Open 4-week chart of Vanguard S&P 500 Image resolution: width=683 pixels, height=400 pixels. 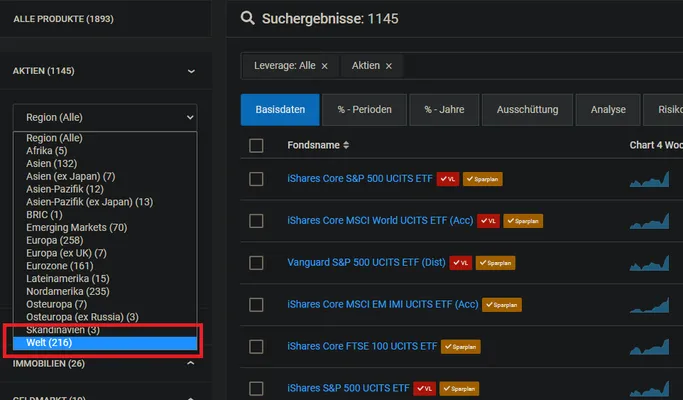click(x=649, y=263)
